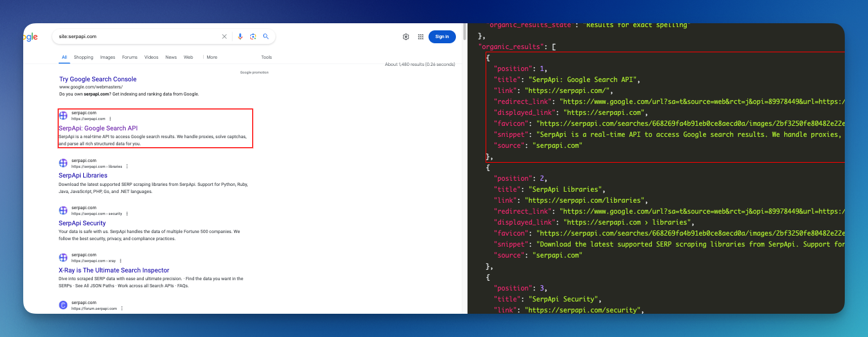Open the Try Google Search Console link
The image size is (868, 337).
pyautogui.click(x=98, y=79)
